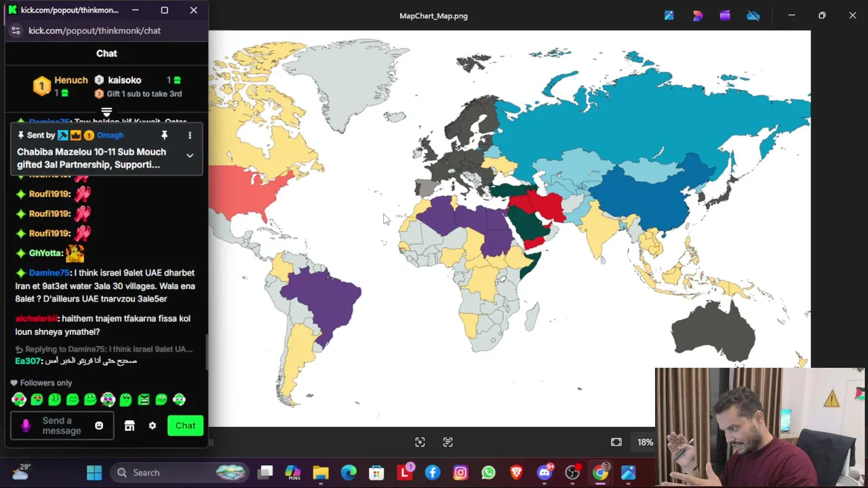Unpin the pinned message pin icon
868x488 pixels.
point(164,135)
